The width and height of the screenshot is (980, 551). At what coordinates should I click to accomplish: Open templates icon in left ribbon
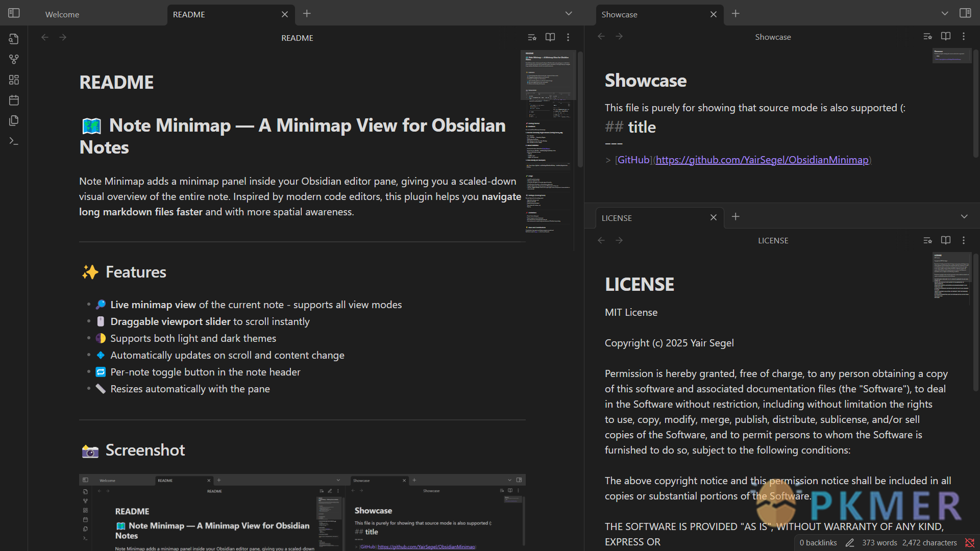pos(14,120)
